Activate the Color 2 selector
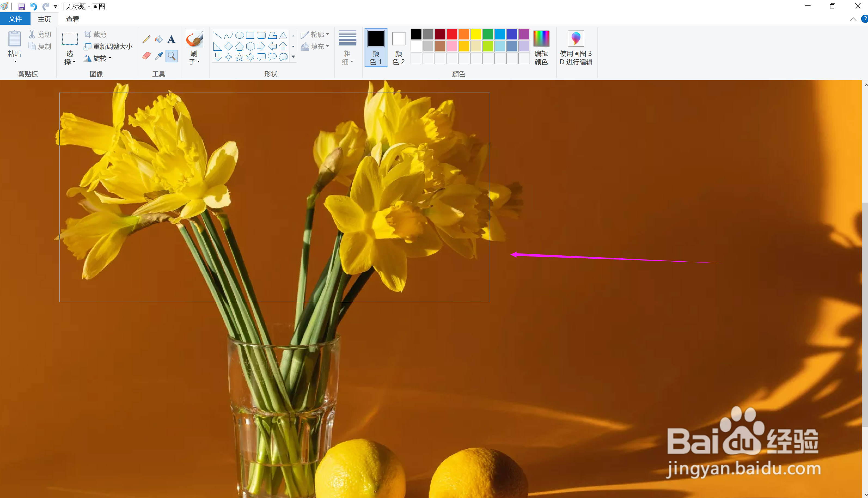This screenshot has width=868, height=498. pos(398,47)
